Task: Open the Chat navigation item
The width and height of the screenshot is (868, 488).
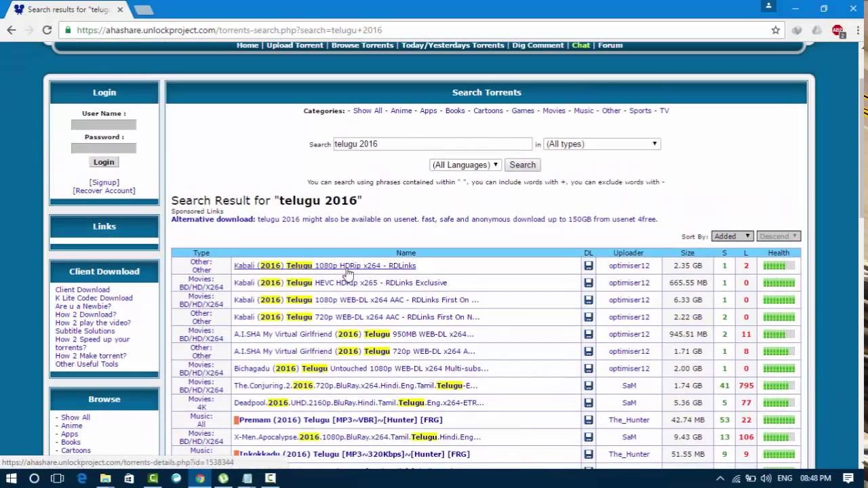Action: coord(580,45)
